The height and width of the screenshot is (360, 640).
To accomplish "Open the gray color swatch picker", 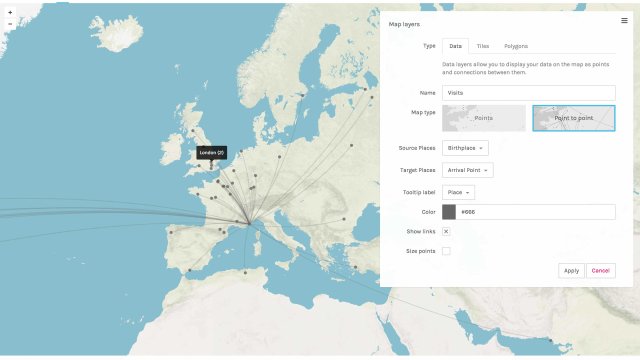I will pyautogui.click(x=449, y=212).
